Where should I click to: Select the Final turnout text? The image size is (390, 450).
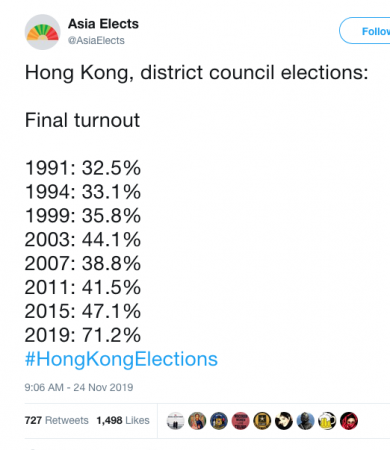tap(82, 120)
